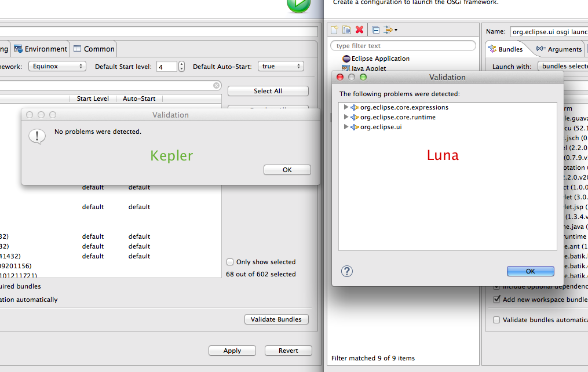The height and width of the screenshot is (372, 588).
Task: Click plug-in icon beside org.eclipse.core.expressions
Action: click(x=355, y=107)
